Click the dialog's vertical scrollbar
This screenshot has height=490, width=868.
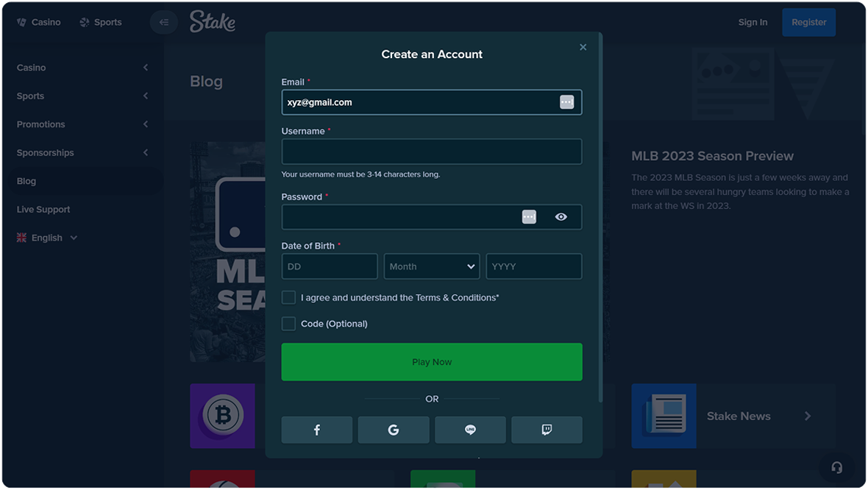point(600,217)
